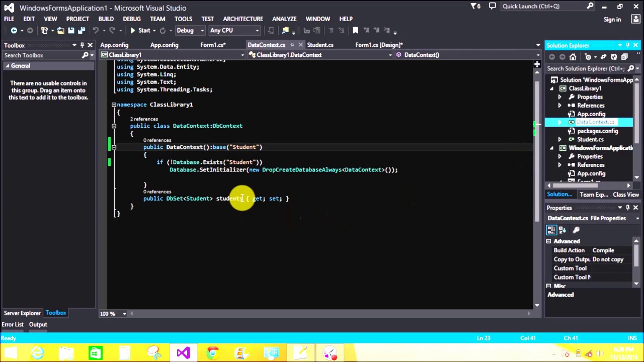644x362 pixels.
Task: Switch to the Form1.cs [Design]* tab
Action: 379,45
